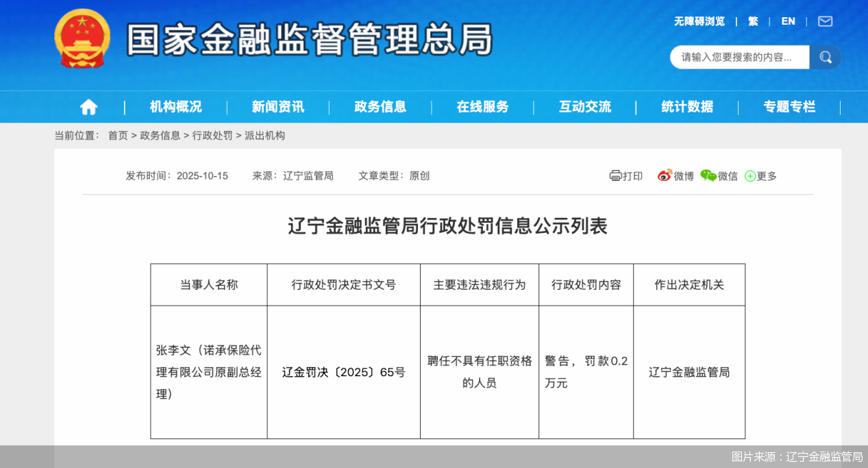Viewport: 868px width, 468px height.
Task: Click the 更多 share label
Action: pyautogui.click(x=767, y=176)
